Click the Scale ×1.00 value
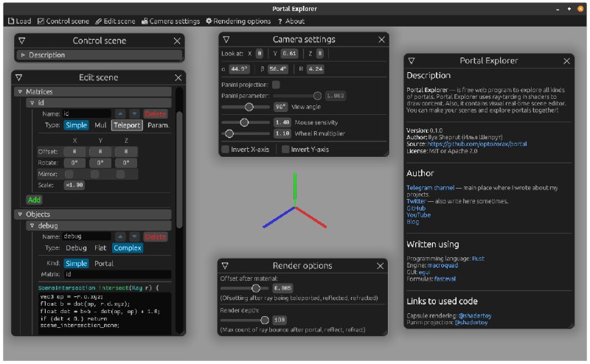This screenshot has width=590, height=364. [x=74, y=185]
